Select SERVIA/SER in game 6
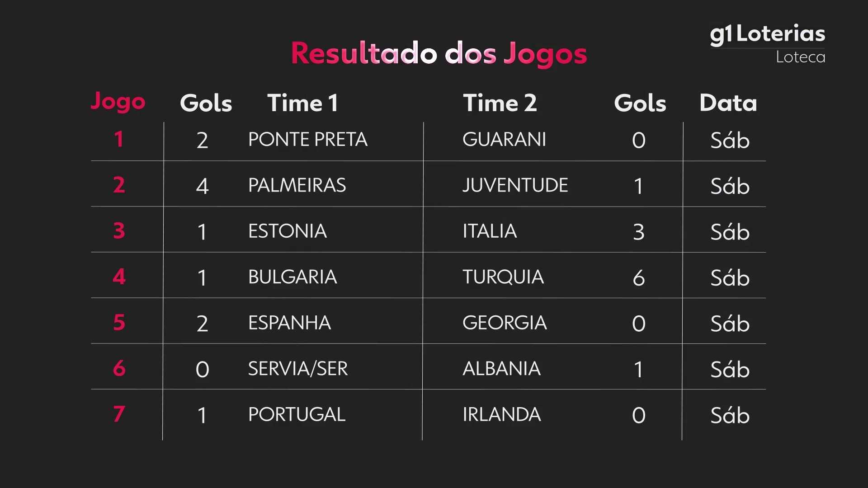 pyautogui.click(x=298, y=369)
